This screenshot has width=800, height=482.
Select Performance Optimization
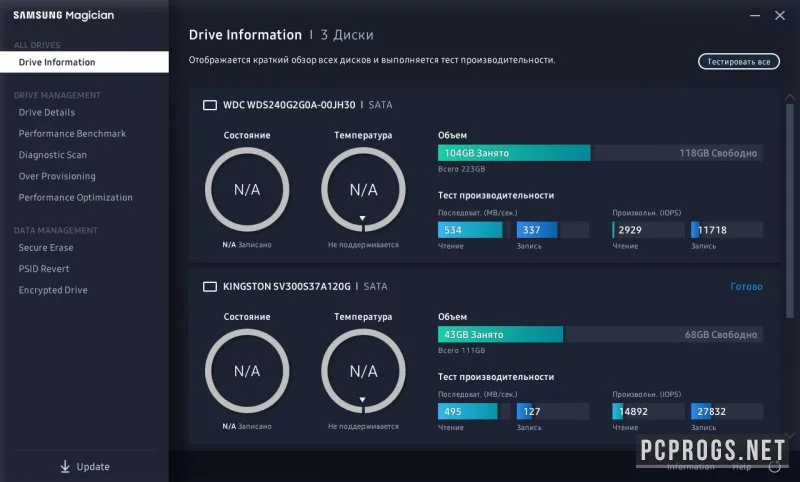click(x=76, y=197)
